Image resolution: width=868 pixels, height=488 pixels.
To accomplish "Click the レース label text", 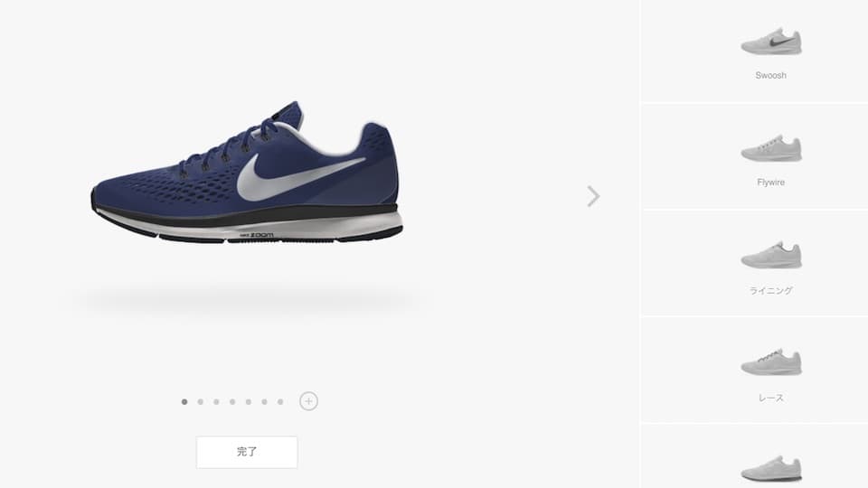I will click(x=771, y=398).
